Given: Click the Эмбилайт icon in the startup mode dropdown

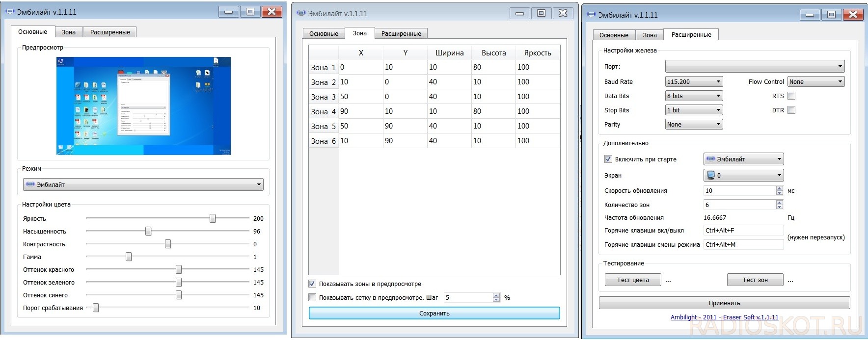Looking at the screenshot, I should pos(711,159).
